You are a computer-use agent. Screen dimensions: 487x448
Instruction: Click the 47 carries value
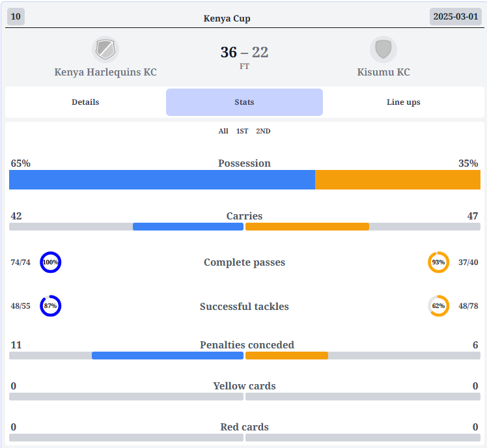point(473,216)
